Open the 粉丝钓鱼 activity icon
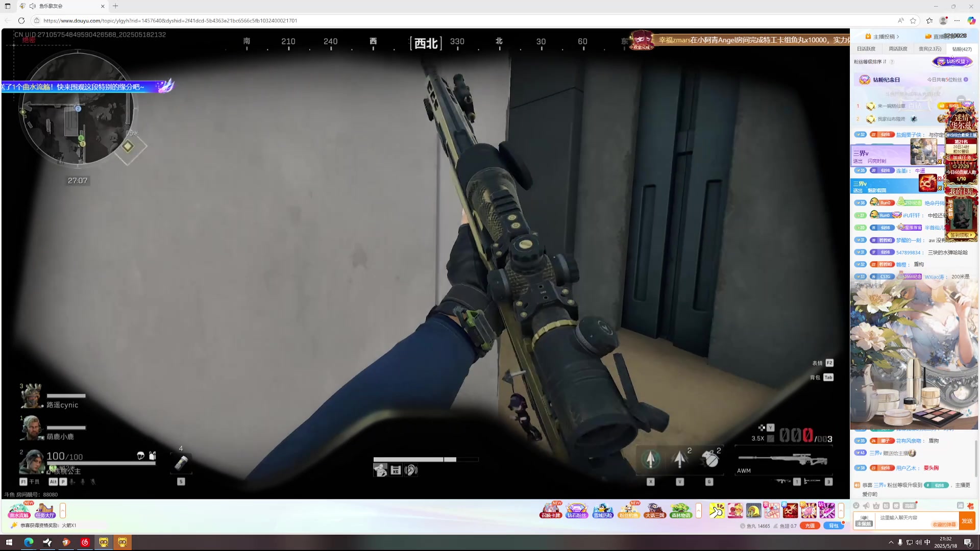 [x=629, y=510]
